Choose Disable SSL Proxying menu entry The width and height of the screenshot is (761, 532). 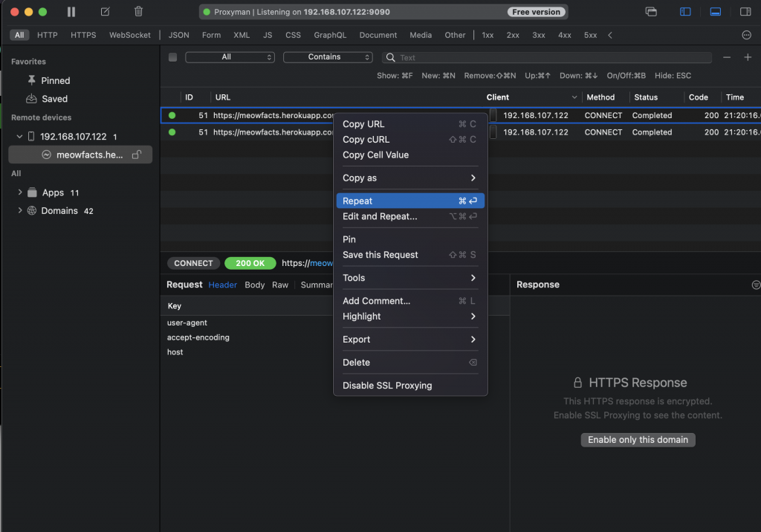387,386
